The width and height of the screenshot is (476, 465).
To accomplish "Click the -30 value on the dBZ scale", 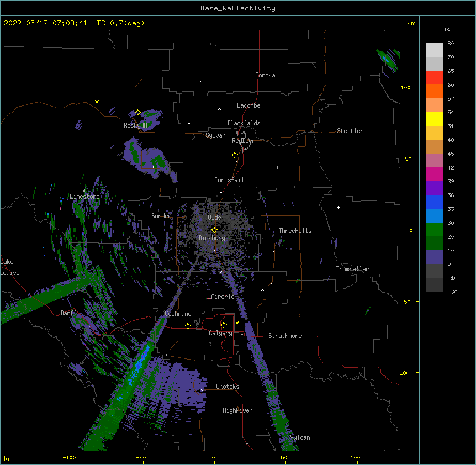I will 452,292.
